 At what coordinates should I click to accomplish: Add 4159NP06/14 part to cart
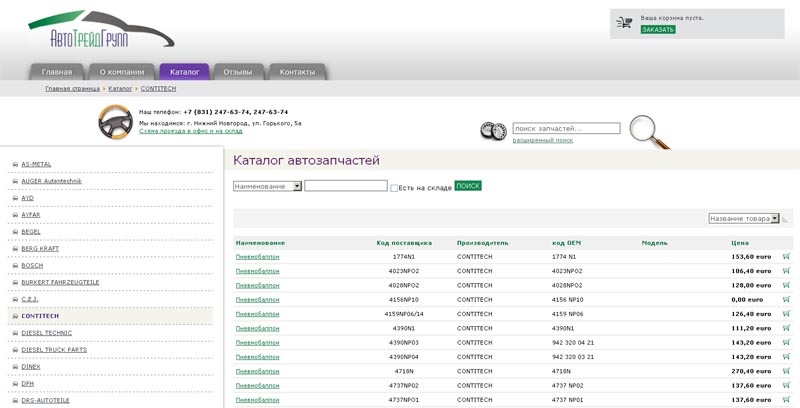pyautogui.click(x=786, y=314)
